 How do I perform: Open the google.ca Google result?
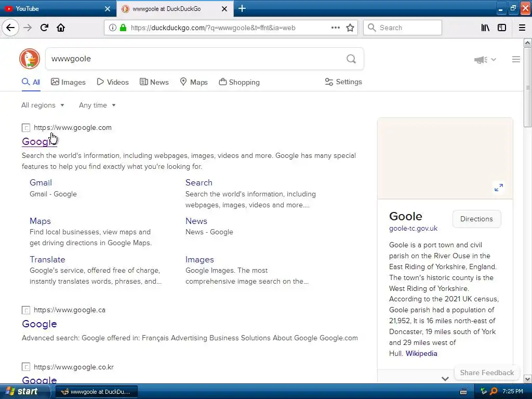[39, 324]
